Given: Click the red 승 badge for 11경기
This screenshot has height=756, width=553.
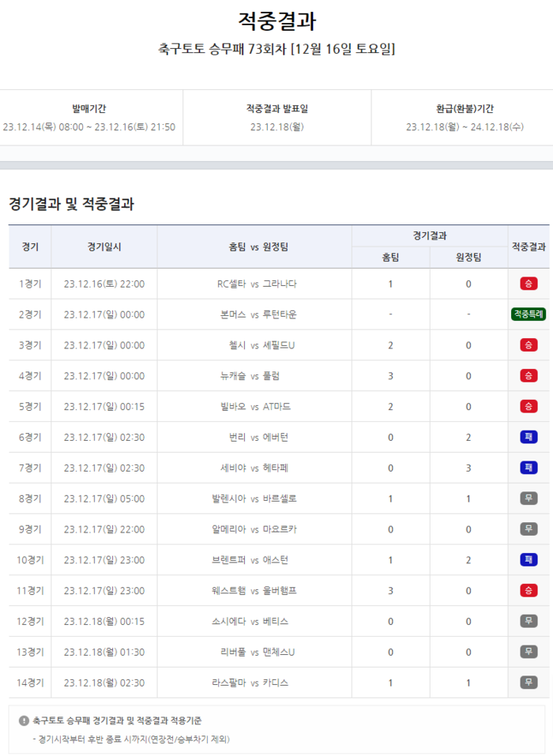Looking at the screenshot, I should pyautogui.click(x=529, y=590).
